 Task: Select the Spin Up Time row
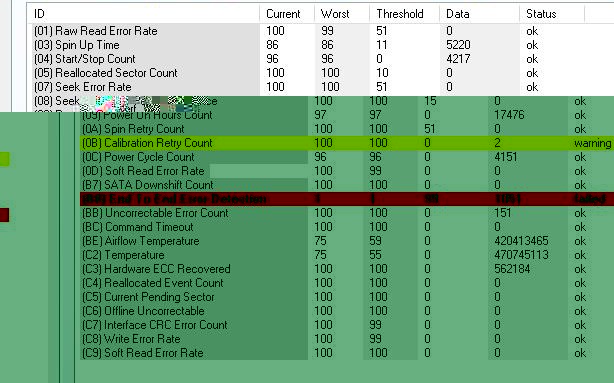[321, 45]
